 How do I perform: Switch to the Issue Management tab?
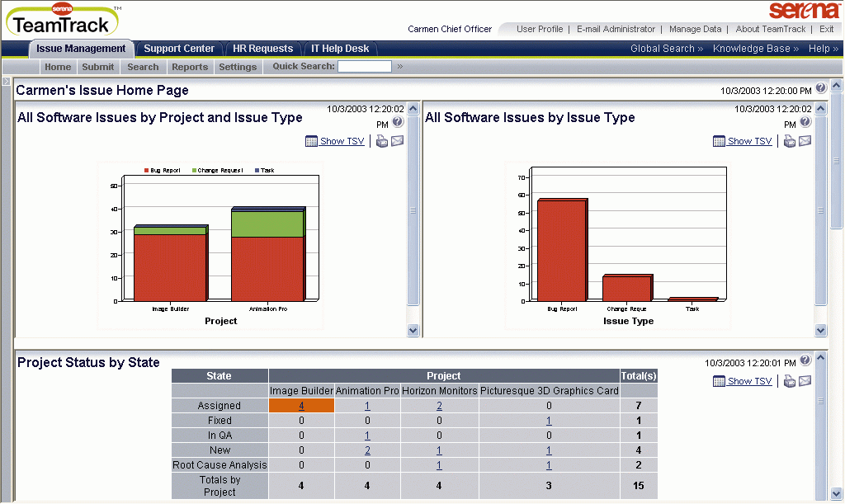click(81, 49)
